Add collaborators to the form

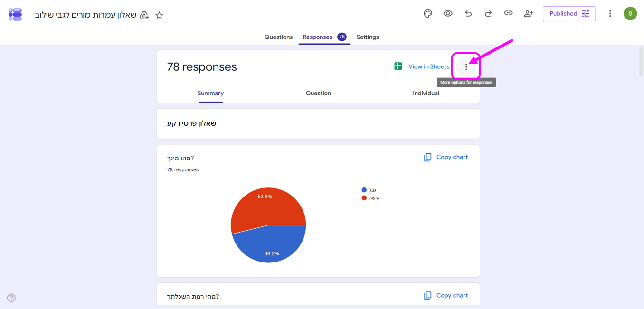(x=529, y=13)
